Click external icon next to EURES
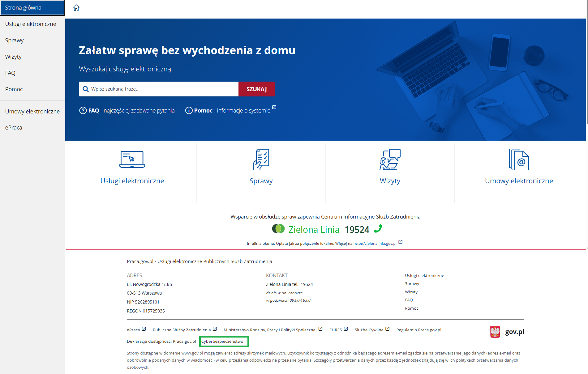This screenshot has width=588, height=374. (x=346, y=329)
